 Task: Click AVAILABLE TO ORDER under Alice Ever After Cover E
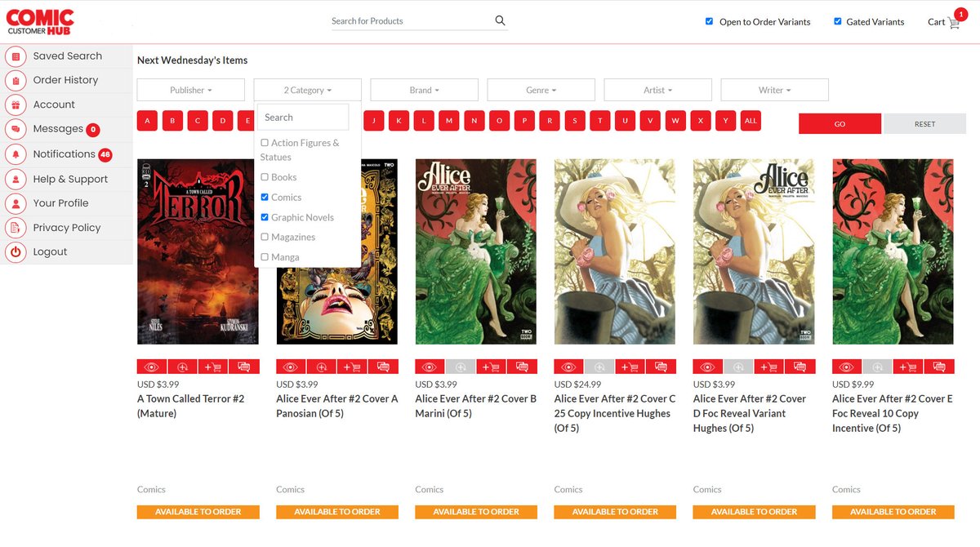(x=892, y=512)
